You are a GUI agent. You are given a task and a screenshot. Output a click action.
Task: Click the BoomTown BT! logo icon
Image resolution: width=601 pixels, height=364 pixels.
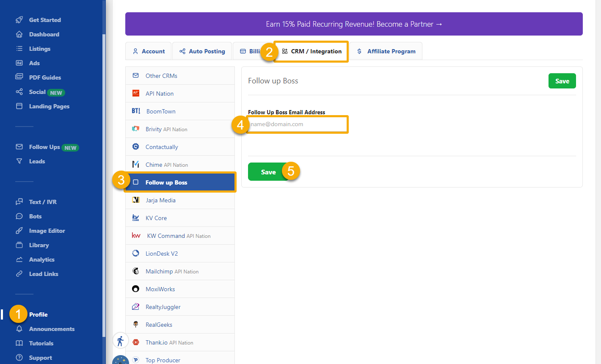point(136,111)
